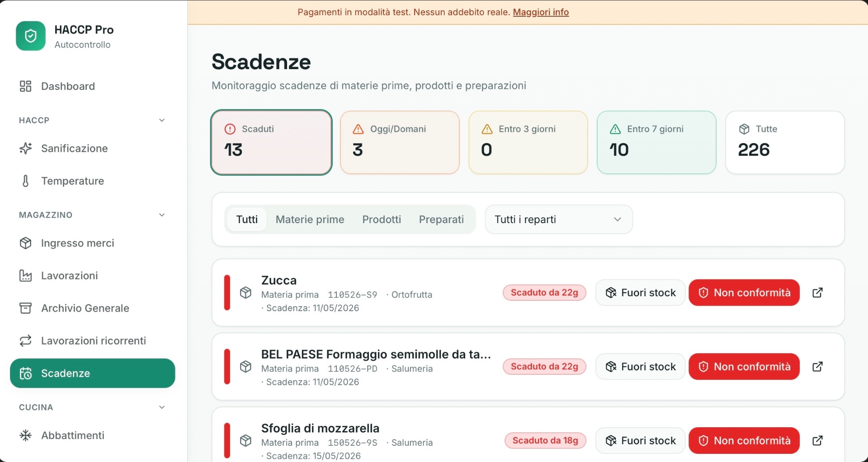Image resolution: width=868 pixels, height=462 pixels.
Task: Switch to Prodotti tab
Action: [x=382, y=219]
